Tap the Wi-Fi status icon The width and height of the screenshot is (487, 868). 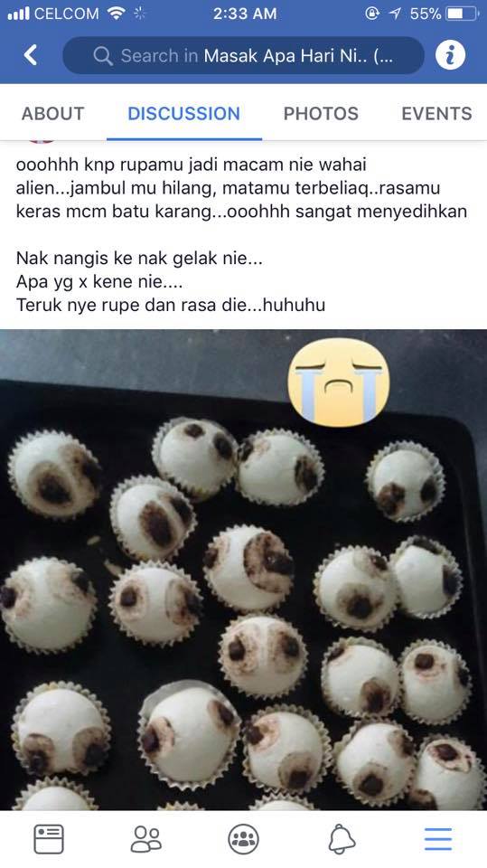tap(117, 14)
